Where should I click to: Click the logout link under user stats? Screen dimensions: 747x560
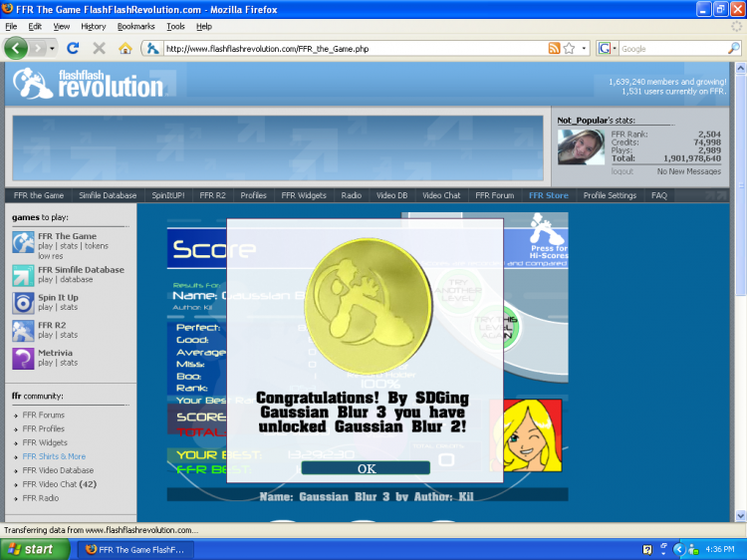pos(622,171)
